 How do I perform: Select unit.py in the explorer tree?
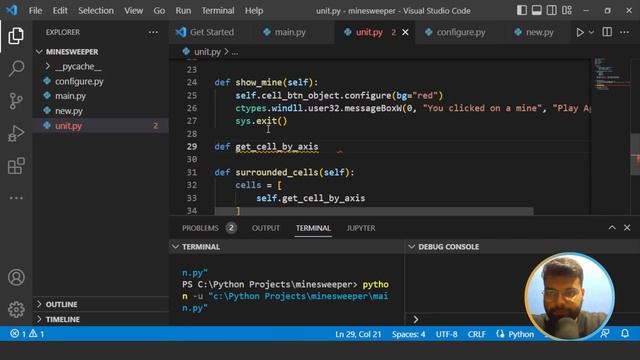coord(101,126)
